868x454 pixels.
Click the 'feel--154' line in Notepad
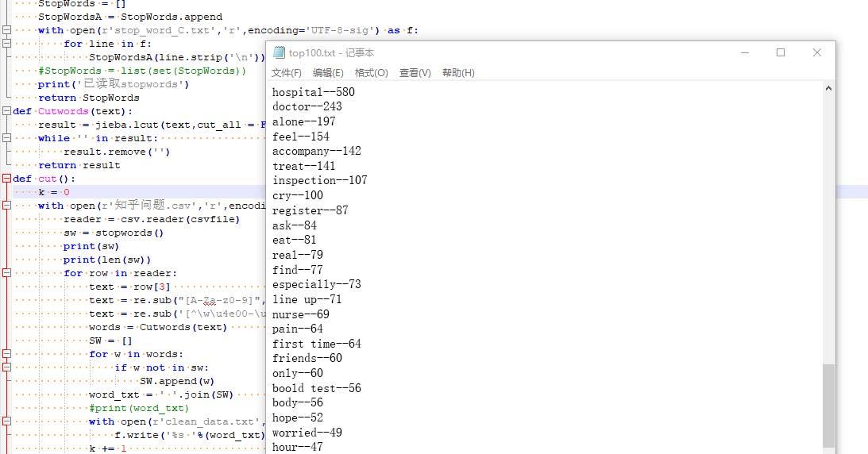click(301, 136)
